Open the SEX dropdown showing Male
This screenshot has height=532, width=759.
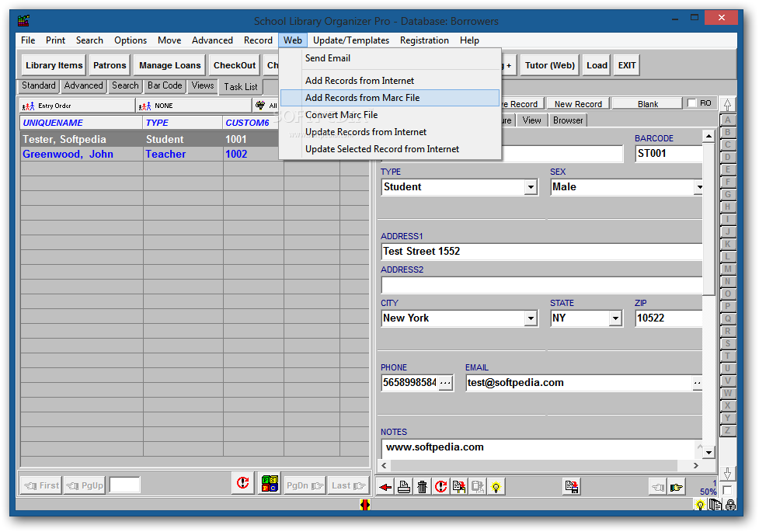[x=699, y=187]
